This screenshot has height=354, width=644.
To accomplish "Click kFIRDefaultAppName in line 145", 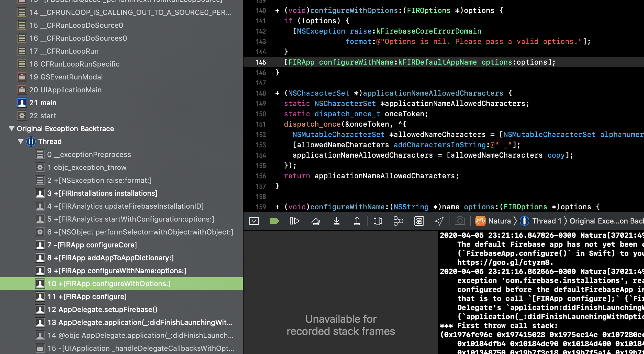I will click(x=437, y=62).
